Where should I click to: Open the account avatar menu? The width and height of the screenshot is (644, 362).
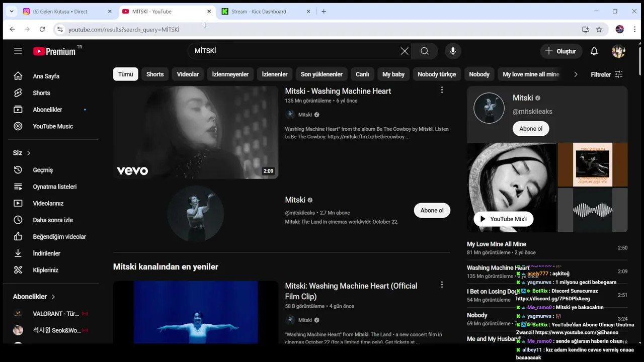coord(618,51)
